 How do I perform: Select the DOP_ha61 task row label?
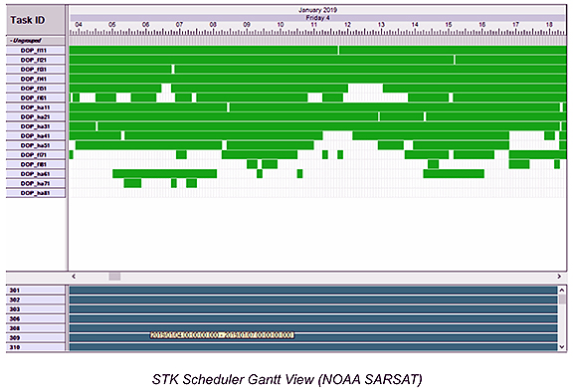point(36,174)
